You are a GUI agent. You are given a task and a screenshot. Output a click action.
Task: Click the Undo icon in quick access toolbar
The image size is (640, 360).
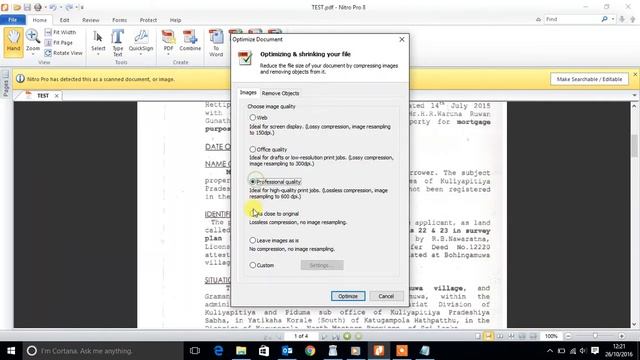point(53,7)
